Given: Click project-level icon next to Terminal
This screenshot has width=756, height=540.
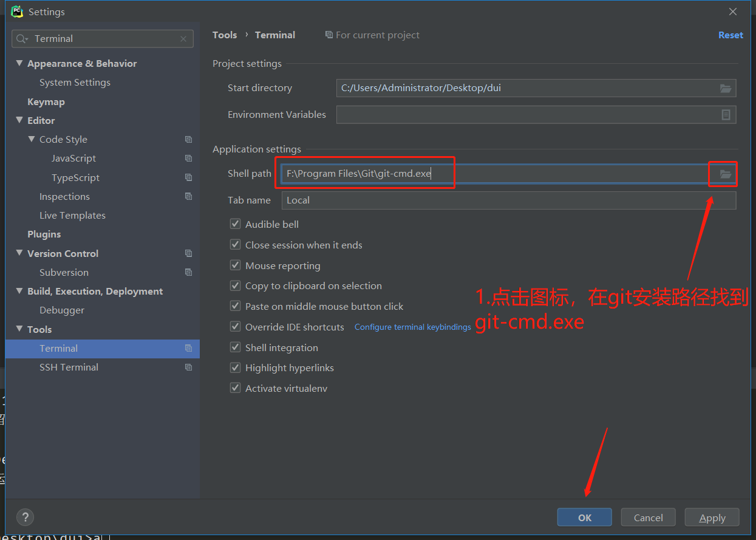Looking at the screenshot, I should coord(189,349).
